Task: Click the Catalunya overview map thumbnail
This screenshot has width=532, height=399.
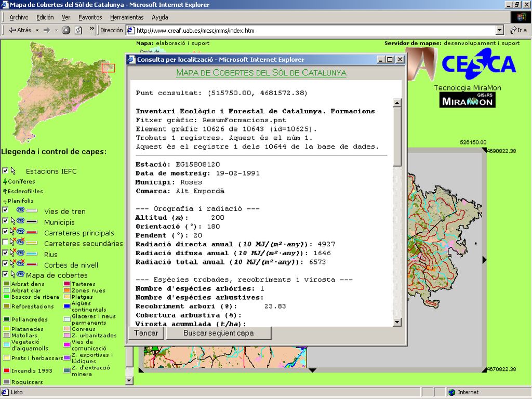Action: coord(64,92)
